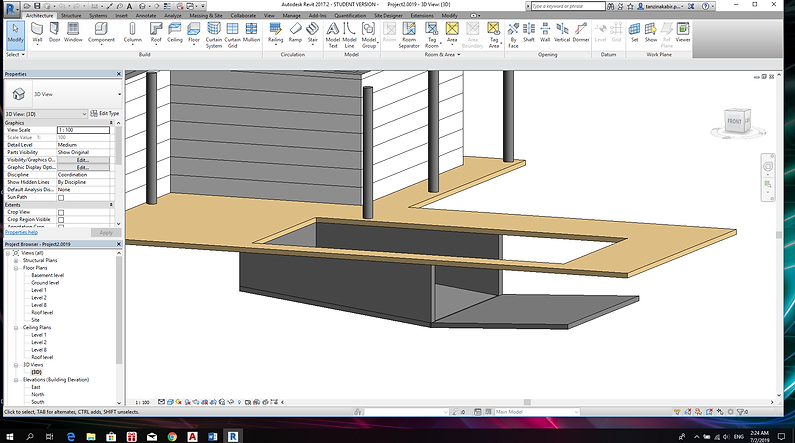Select the Ceiling tool
The width and height of the screenshot is (795, 443).
174,32
